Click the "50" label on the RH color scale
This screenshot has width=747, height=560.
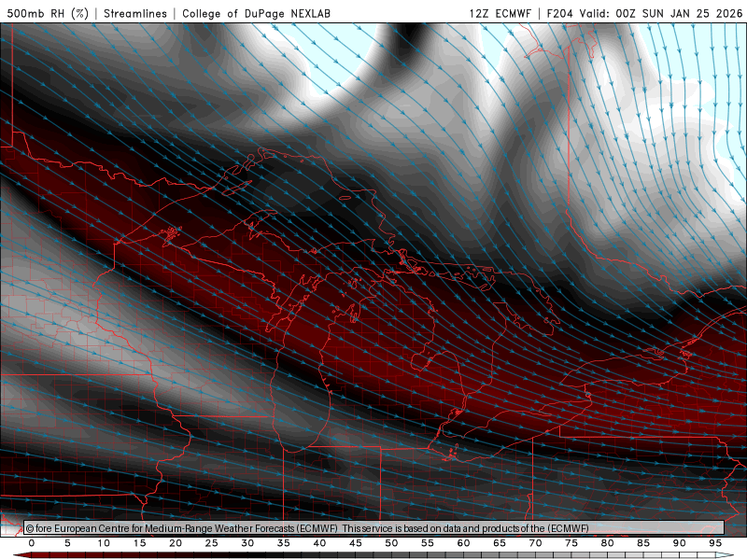(391, 543)
